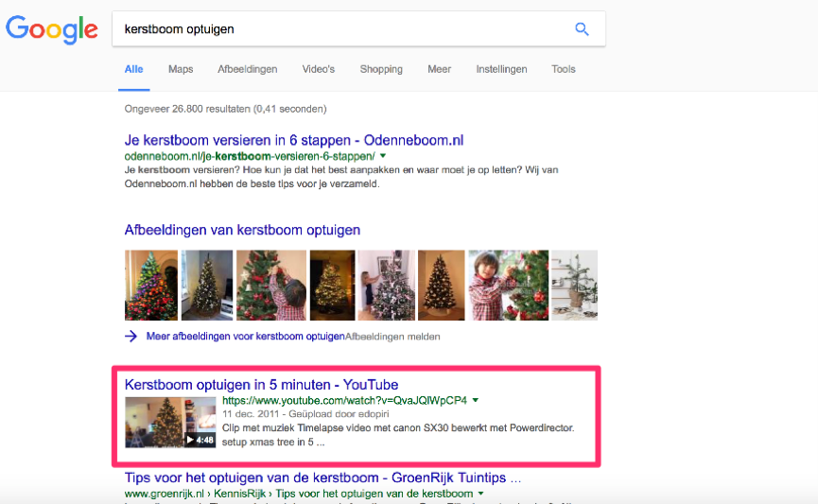
Task: Open Je kerstboom versieren in 6 stappen result
Action: click(294, 140)
